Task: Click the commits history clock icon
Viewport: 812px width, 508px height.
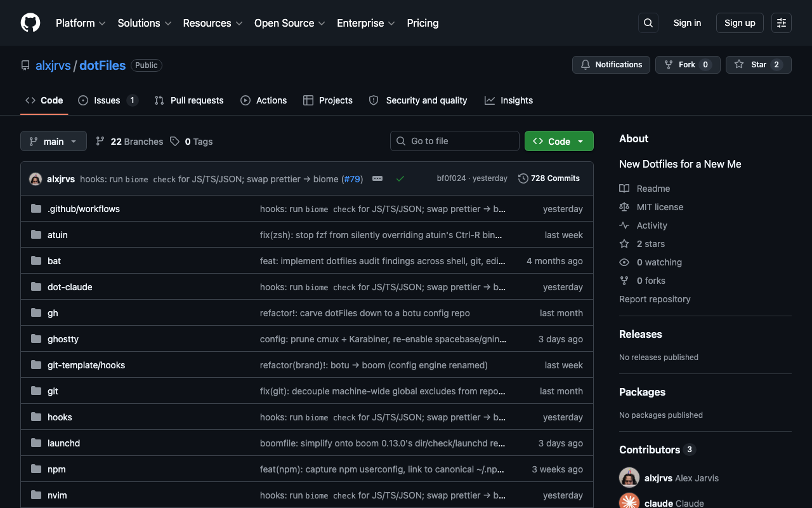Action: [523, 178]
